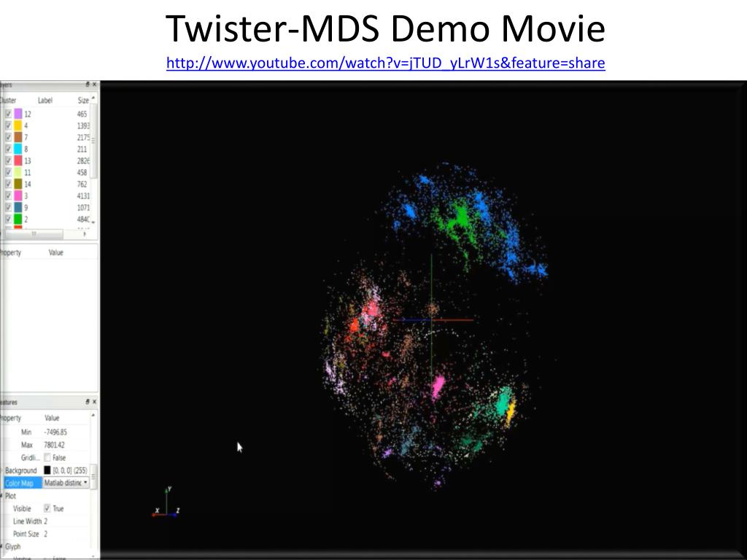
Task: Click the black Background color swatch
Action: pos(47,470)
